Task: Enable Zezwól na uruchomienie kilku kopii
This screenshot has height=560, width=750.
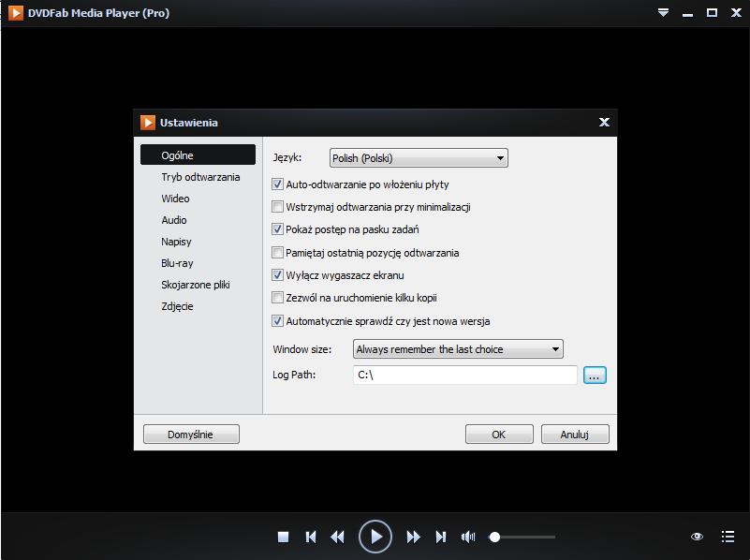Action: [277, 298]
